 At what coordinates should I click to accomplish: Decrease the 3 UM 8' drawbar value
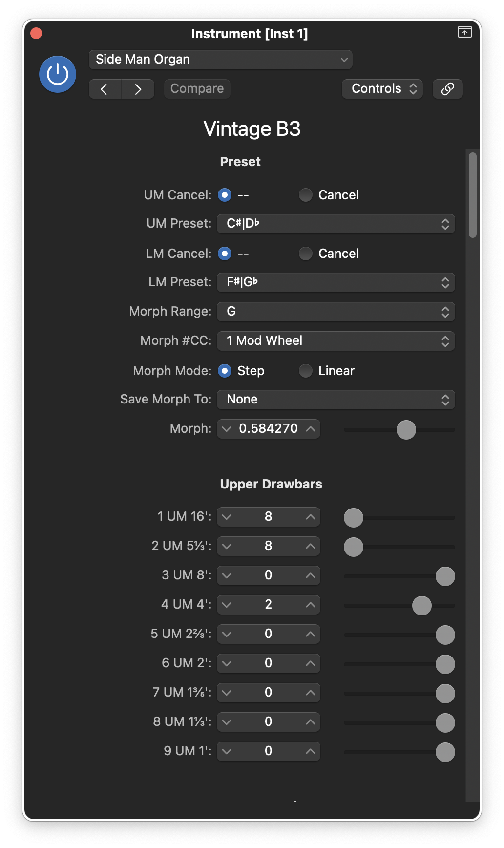[x=227, y=575]
